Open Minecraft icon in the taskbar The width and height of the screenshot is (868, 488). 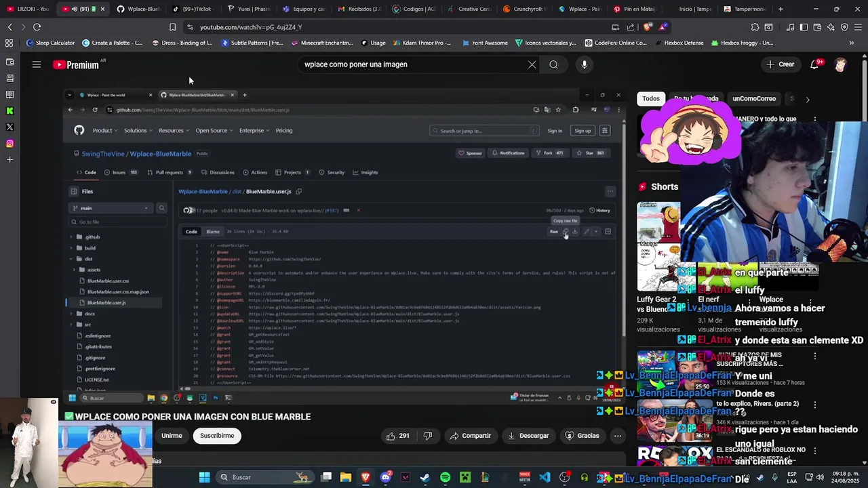[x=465, y=477]
